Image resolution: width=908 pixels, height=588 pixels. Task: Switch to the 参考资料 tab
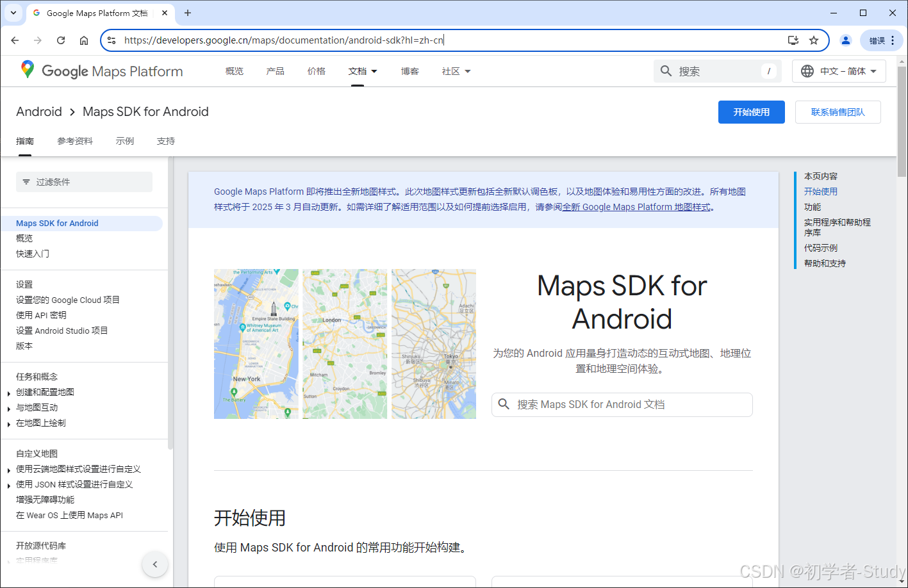pyautogui.click(x=75, y=141)
